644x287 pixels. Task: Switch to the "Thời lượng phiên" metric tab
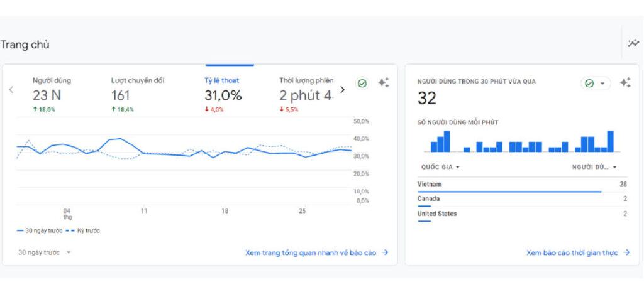pos(306,94)
